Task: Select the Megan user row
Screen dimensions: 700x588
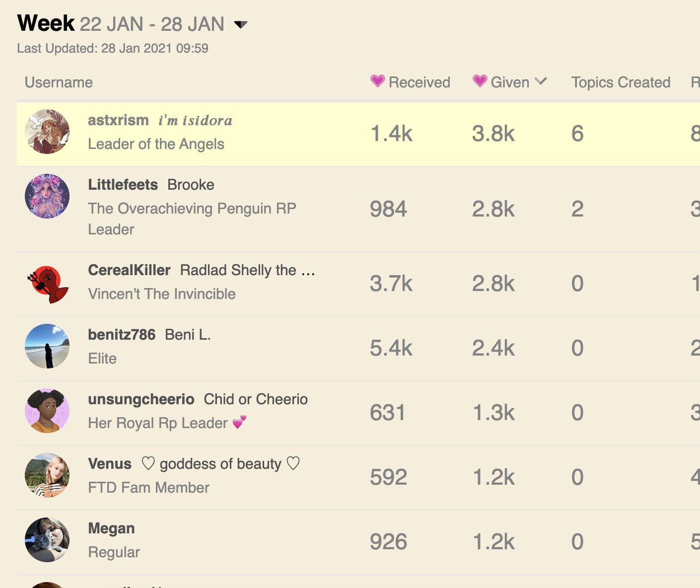Action: point(358,542)
